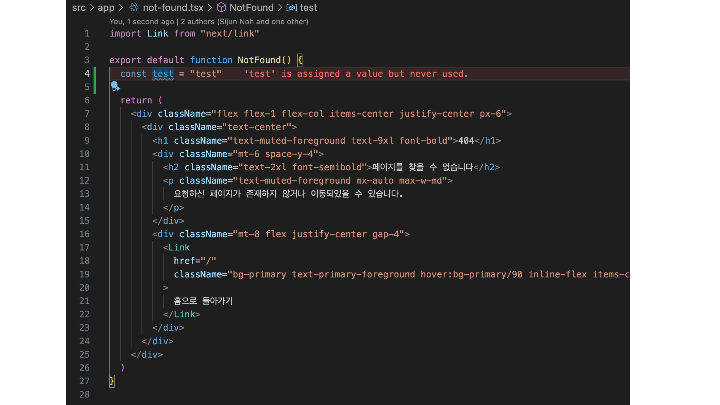The image size is (720, 405).
Task: Open the not-found.tsx breadcrumb
Action: [x=173, y=8]
